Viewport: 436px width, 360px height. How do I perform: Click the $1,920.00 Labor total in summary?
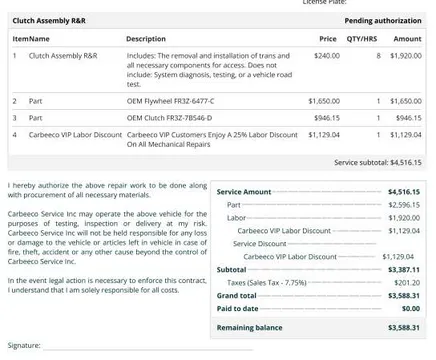pos(404,218)
